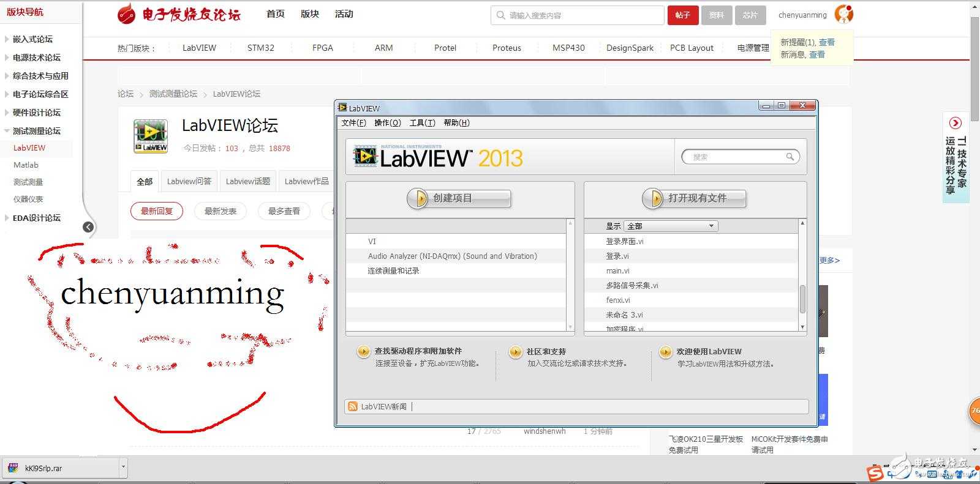The image size is (980, 484).
Task: Select the 最新回复 filter button
Action: (157, 211)
